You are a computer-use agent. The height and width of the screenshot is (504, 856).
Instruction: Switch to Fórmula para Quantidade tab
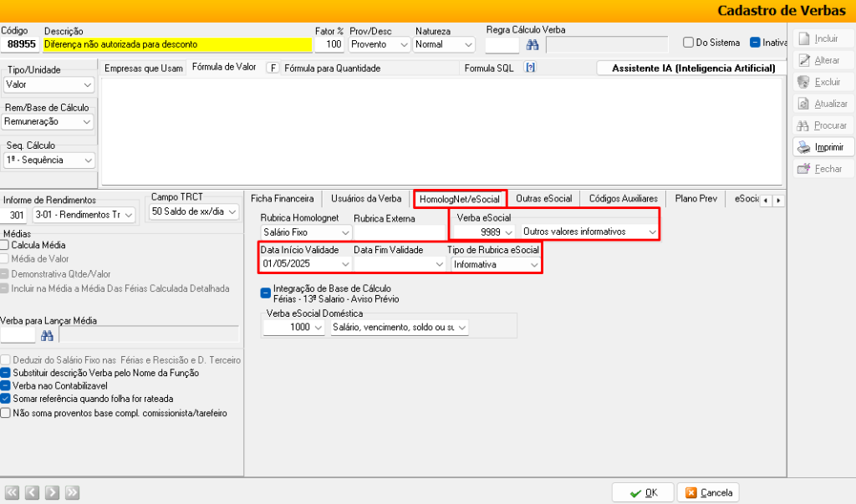point(333,69)
